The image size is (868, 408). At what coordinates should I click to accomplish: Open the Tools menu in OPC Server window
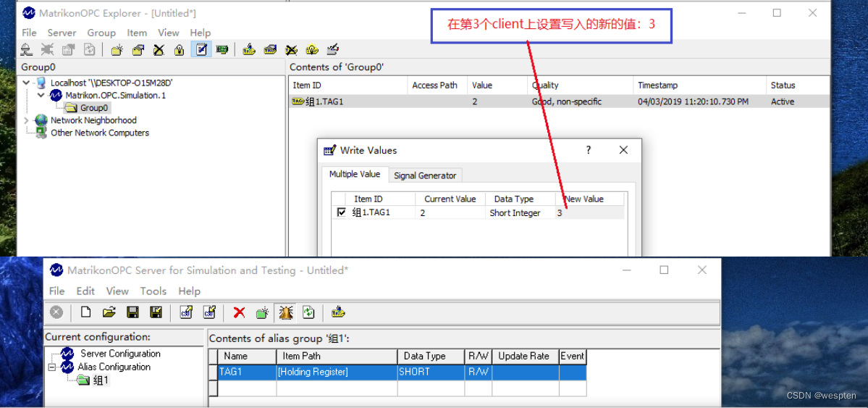coord(153,291)
